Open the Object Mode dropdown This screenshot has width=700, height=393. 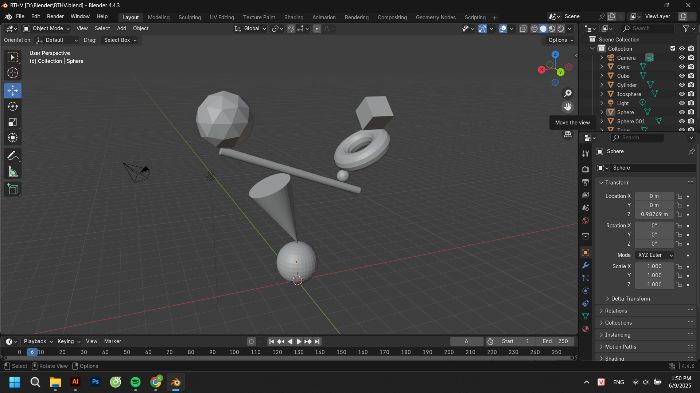[x=46, y=29]
